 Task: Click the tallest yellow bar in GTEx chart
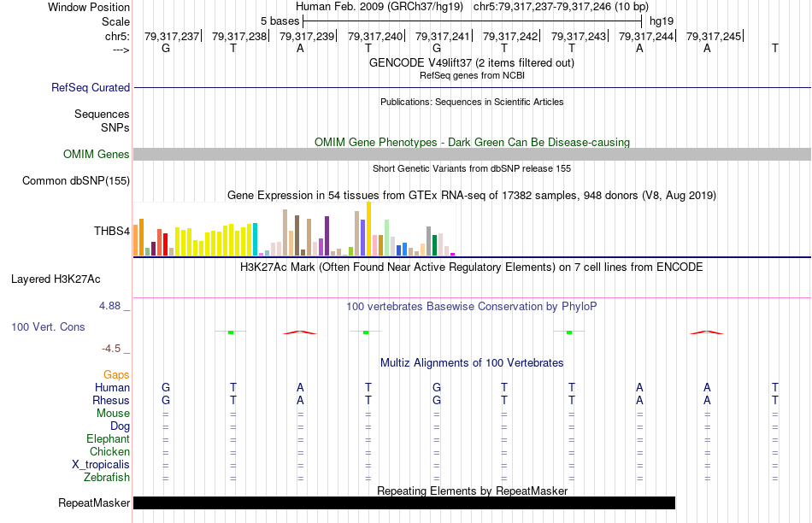pyautogui.click(x=368, y=229)
